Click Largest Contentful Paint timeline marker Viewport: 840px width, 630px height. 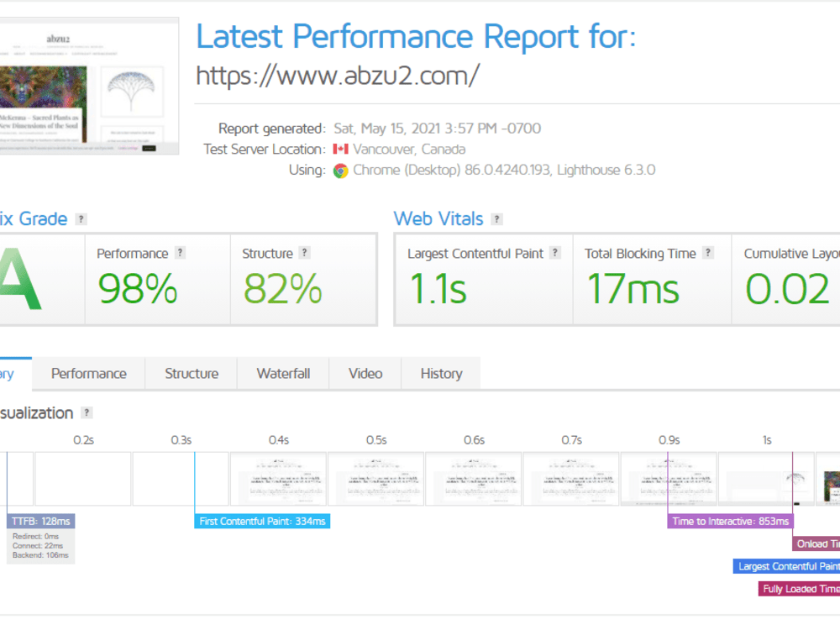[x=786, y=566]
